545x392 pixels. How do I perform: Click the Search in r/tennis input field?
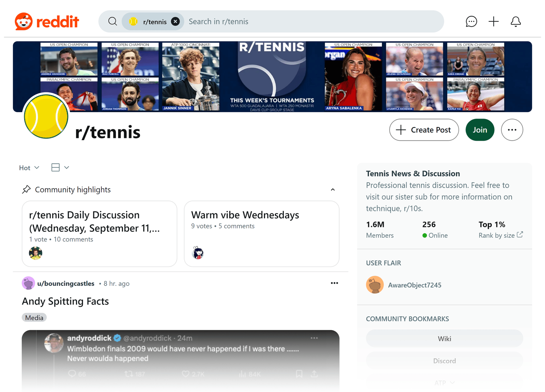point(266,21)
